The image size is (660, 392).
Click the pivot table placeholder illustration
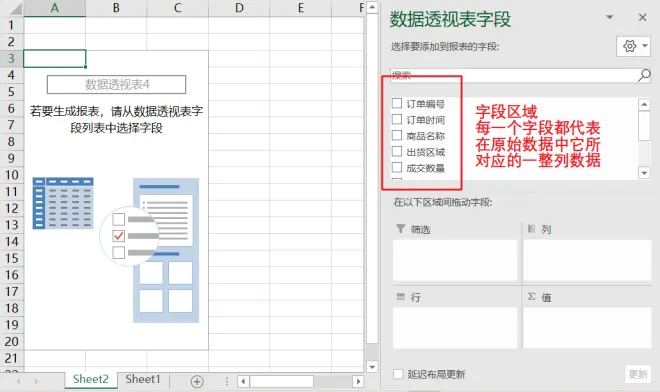[116, 251]
